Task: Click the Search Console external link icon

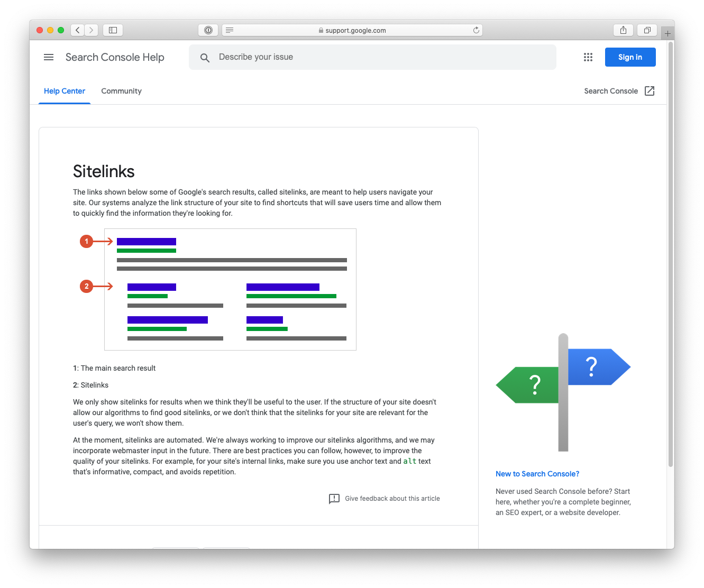Action: click(650, 91)
